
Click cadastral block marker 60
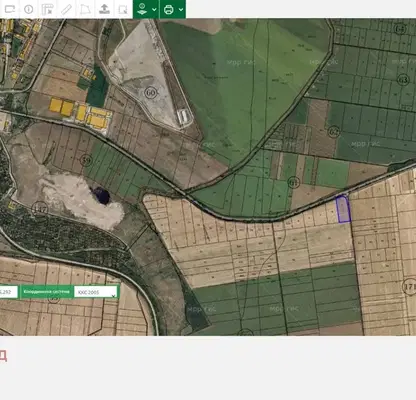click(x=151, y=92)
